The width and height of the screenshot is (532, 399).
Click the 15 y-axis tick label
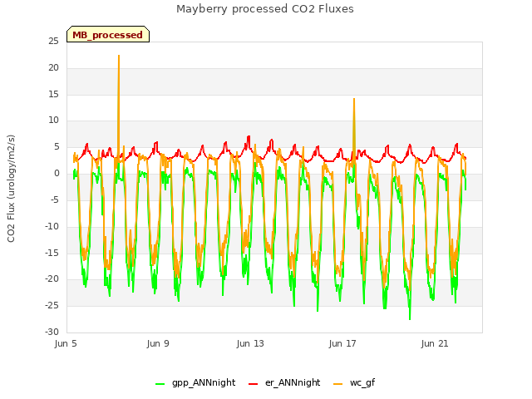click(x=53, y=94)
